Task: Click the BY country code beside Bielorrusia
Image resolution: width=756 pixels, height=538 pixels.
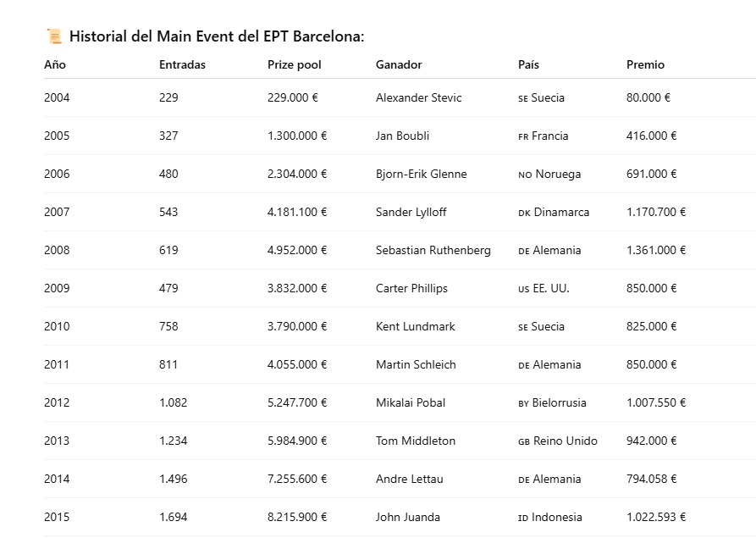Action: [523, 403]
